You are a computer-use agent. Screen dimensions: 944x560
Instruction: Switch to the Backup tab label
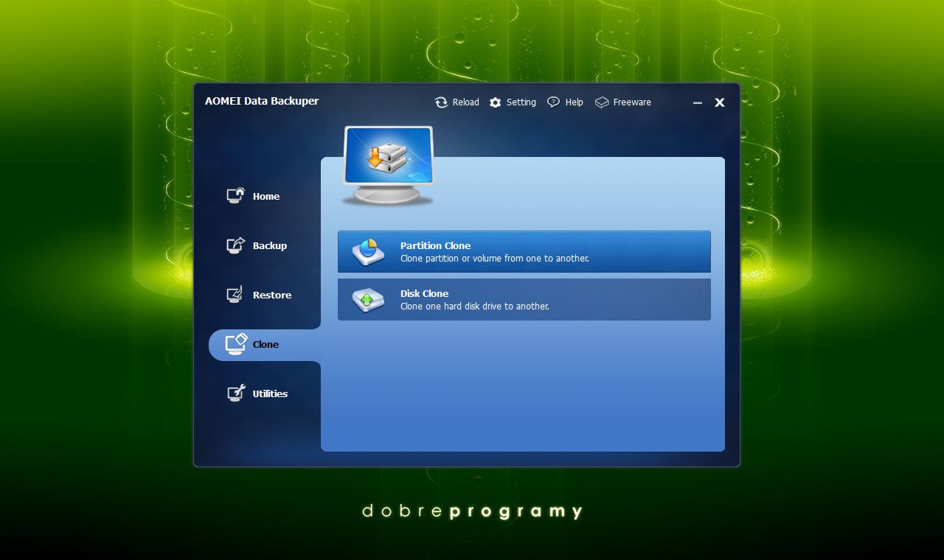pyautogui.click(x=270, y=245)
